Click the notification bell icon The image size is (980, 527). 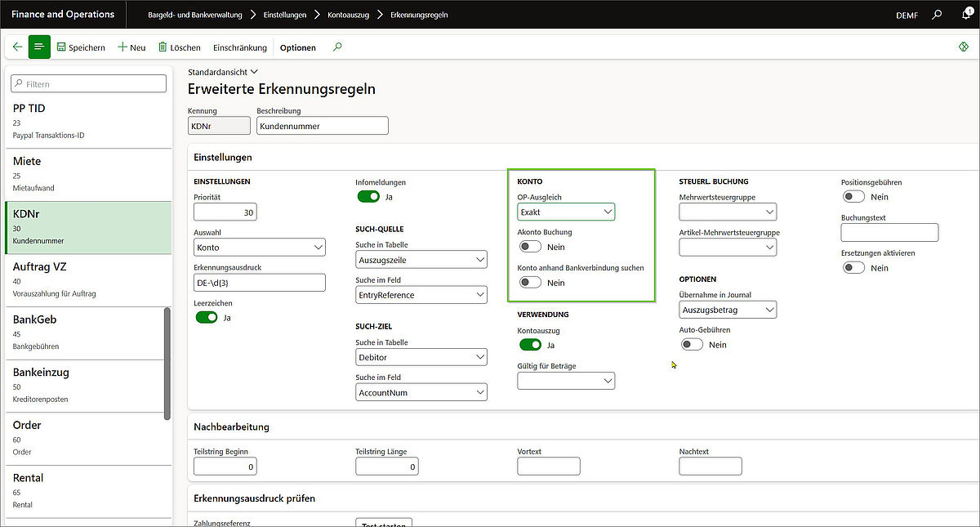tap(966, 15)
